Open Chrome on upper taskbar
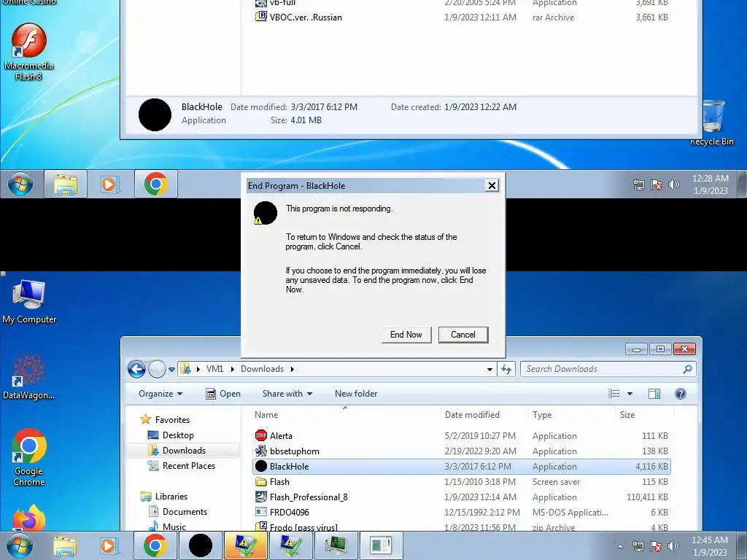The width and height of the screenshot is (747, 560). [x=156, y=184]
